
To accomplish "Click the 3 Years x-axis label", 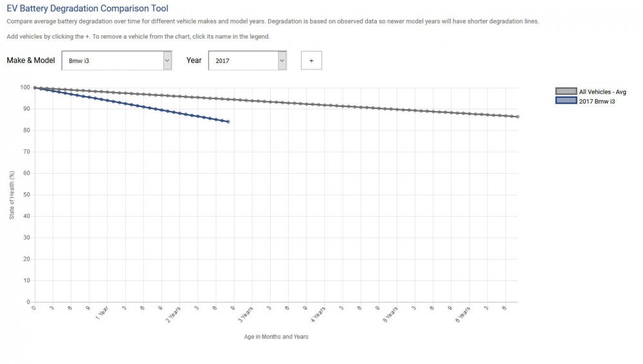I will click(246, 314).
